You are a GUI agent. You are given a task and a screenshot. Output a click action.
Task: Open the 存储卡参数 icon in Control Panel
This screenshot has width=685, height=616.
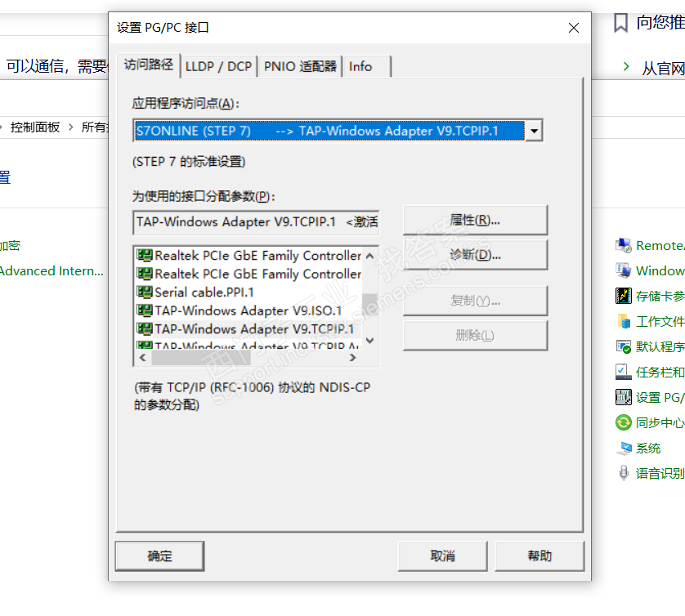pos(624,296)
